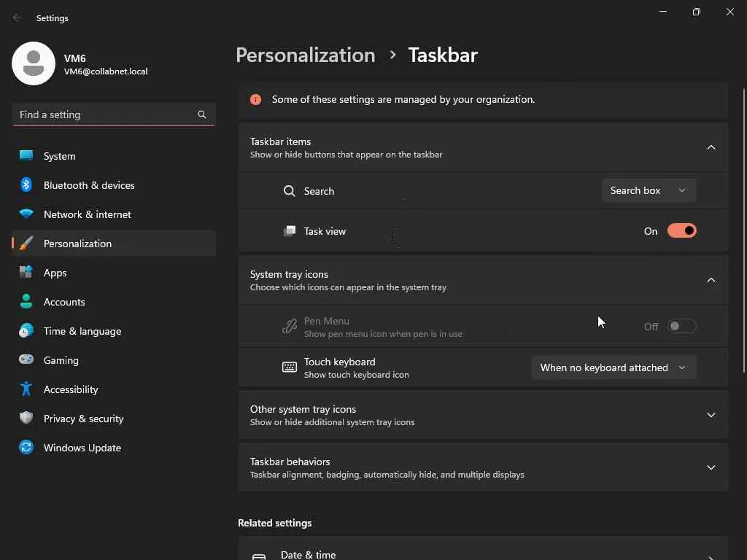Turn off the Task view toggle
The width and height of the screenshot is (747, 560).
pyautogui.click(x=681, y=231)
